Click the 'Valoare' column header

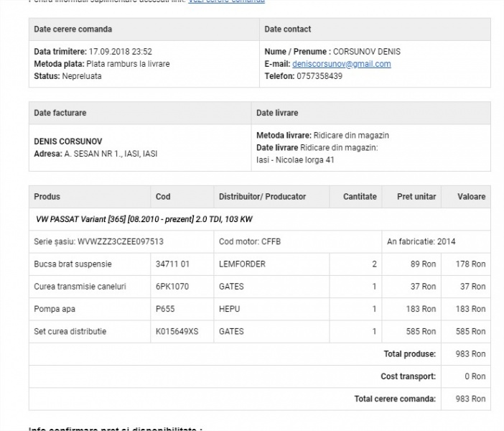[x=471, y=197]
